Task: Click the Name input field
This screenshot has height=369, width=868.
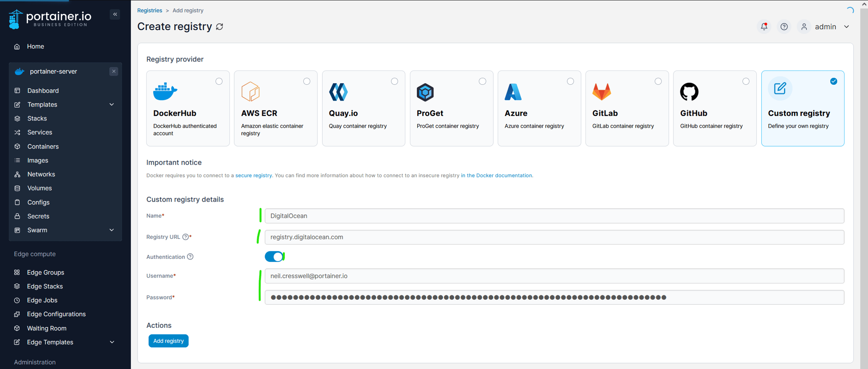Action: (x=554, y=216)
